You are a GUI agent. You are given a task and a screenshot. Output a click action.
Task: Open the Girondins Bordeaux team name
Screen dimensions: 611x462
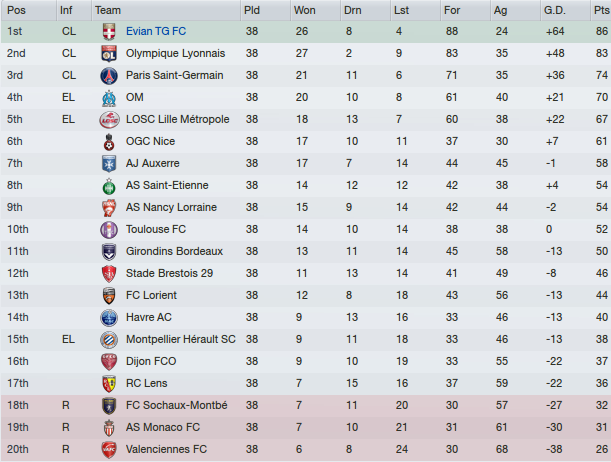coord(174,251)
